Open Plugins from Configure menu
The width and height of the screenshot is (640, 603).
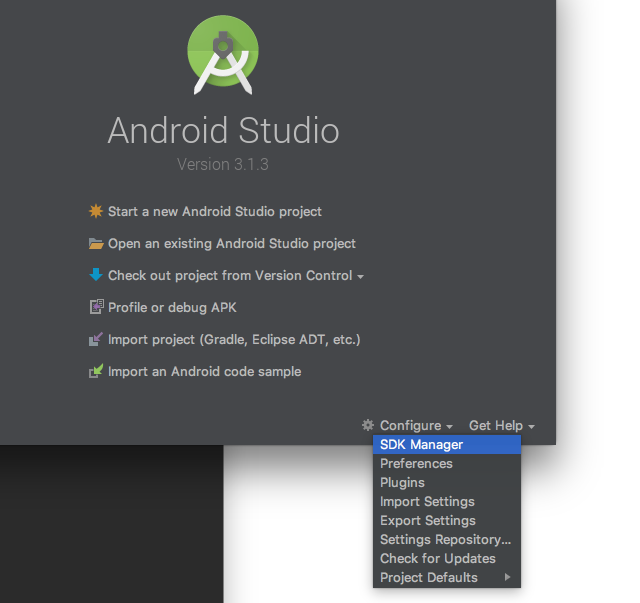[447, 482]
